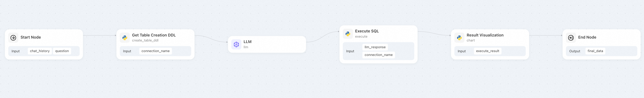The width and height of the screenshot is (644, 98).
Task: Click the End Node arrow icon
Action: [x=571, y=38]
